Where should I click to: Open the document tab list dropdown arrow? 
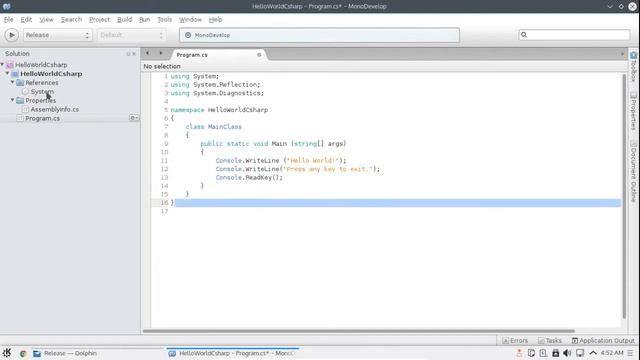[622, 54]
